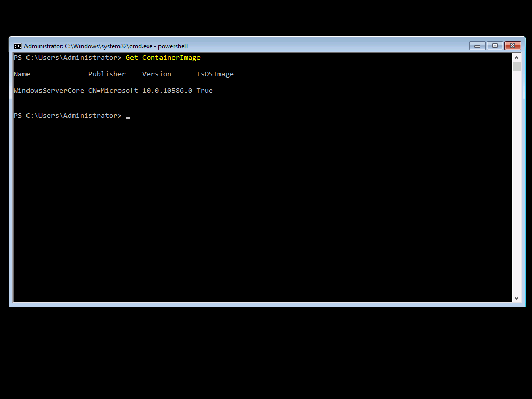The image size is (532, 399).
Task: Select the minimize icon on the console window
Action: point(477,46)
